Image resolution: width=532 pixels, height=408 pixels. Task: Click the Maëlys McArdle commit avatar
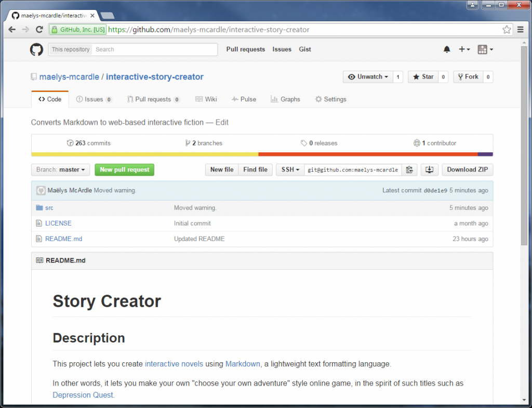(x=41, y=190)
